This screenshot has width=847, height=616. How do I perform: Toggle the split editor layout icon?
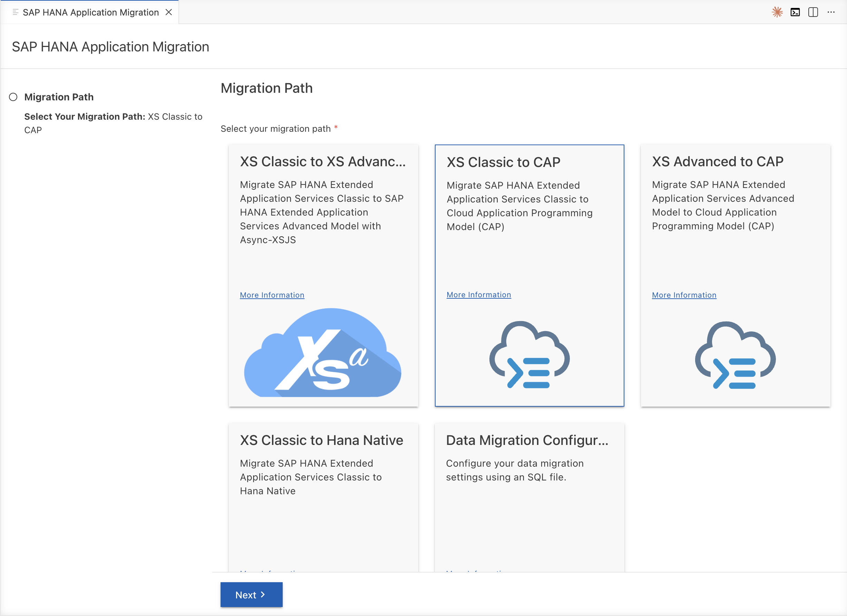[x=813, y=12]
